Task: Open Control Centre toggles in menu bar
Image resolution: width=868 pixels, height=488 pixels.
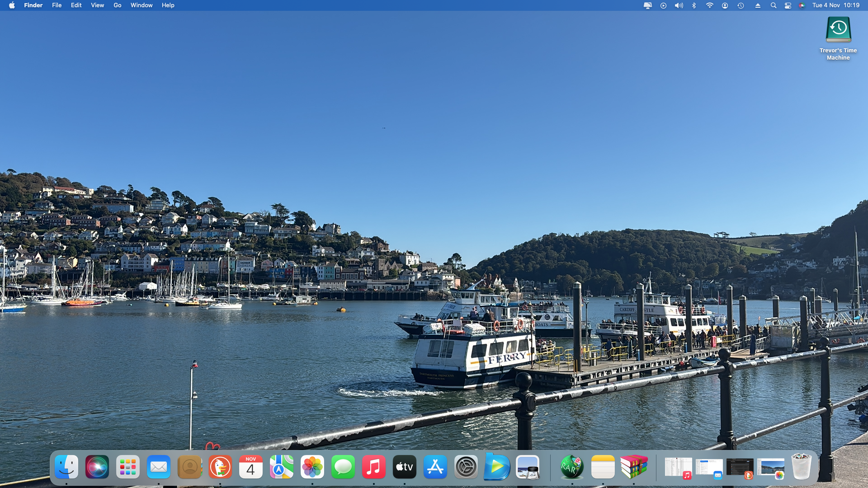Action: pyautogui.click(x=788, y=5)
